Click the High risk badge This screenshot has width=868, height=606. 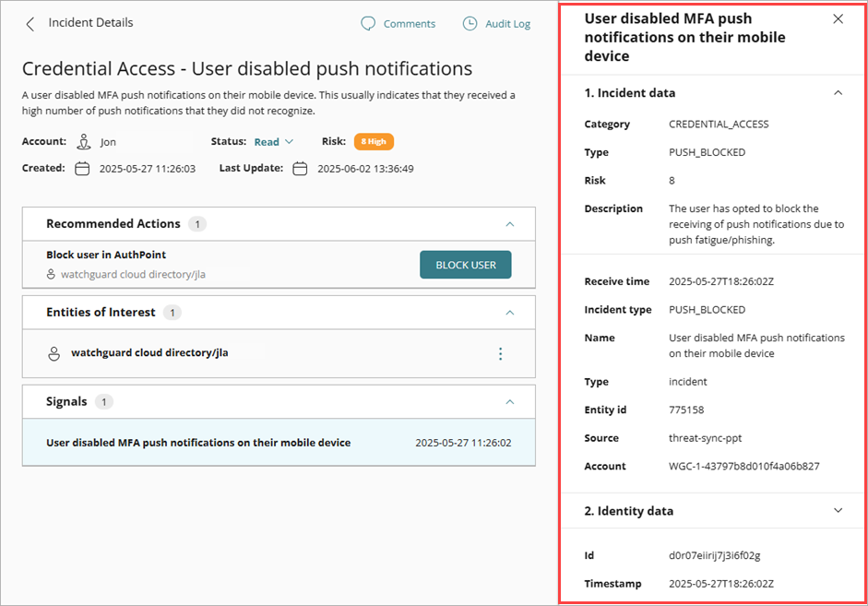pyautogui.click(x=374, y=141)
